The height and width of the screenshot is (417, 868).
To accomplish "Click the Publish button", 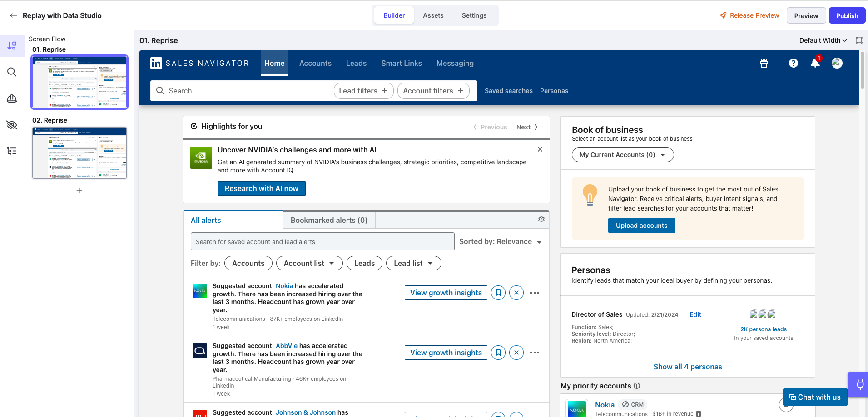I will click(x=847, y=15).
